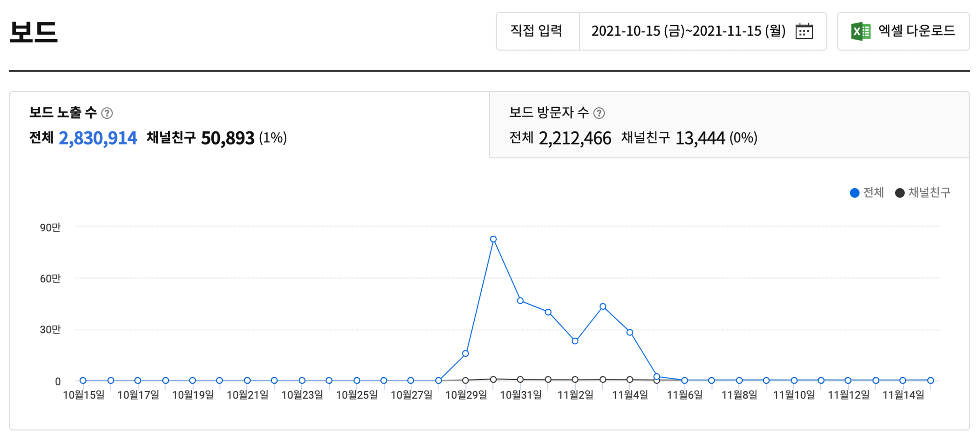Switch to the 보드 방문자 수 tab
Viewport: 980px width, 441px height.
tap(729, 125)
